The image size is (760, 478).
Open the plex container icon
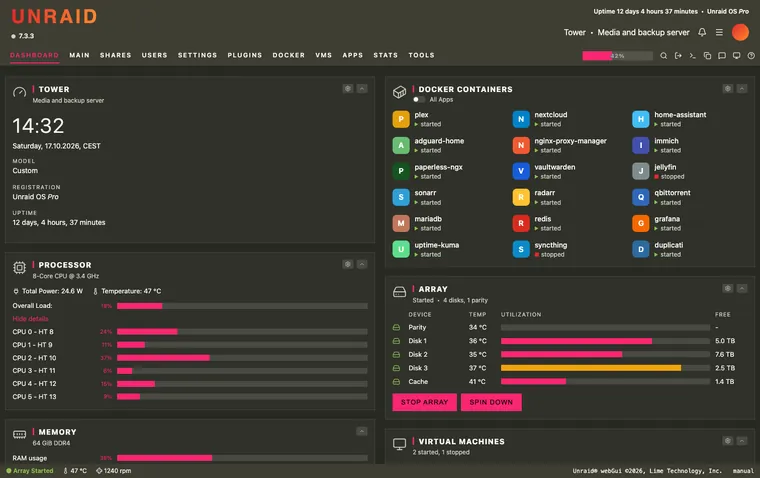click(401, 119)
